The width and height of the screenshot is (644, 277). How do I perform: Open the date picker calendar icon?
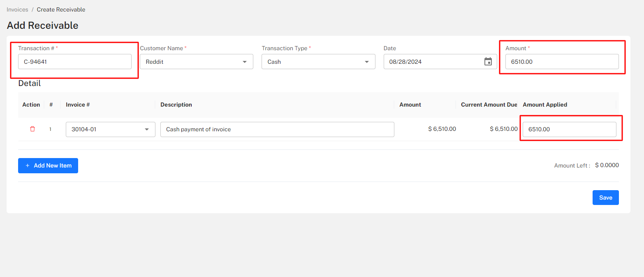click(488, 61)
